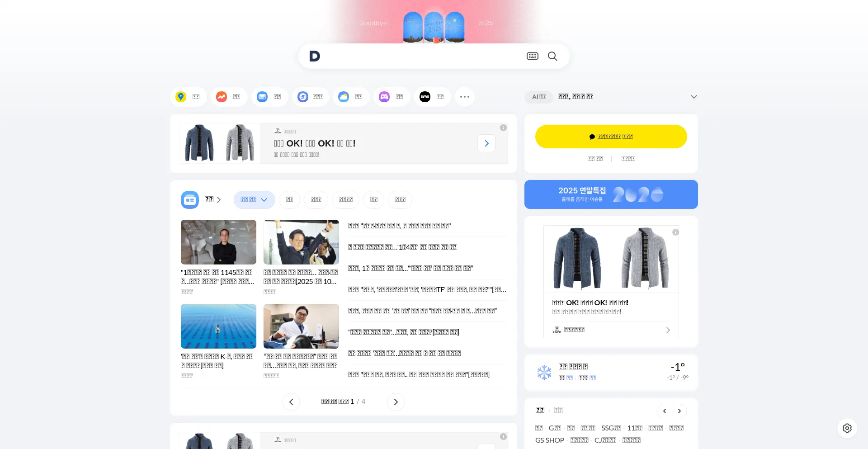Open the highlighted news category dropdown
Image resolution: width=868 pixels, height=449 pixels.
pyautogui.click(x=254, y=199)
